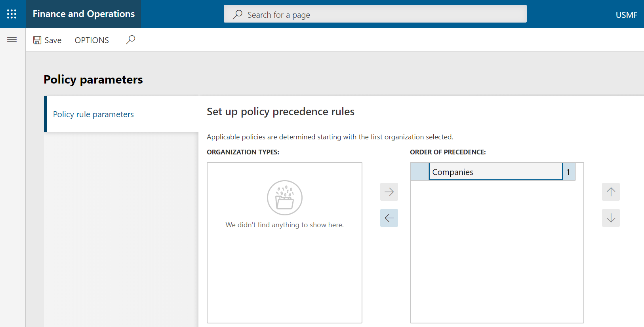The image size is (644, 327).
Task: Click the empty Organization types list message
Action: [x=284, y=225]
